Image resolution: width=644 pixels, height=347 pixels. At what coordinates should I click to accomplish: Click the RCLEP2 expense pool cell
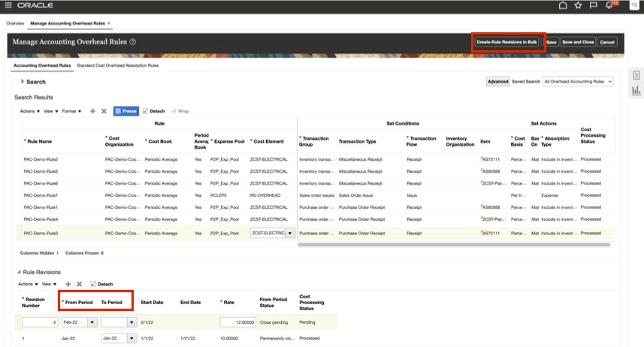(219, 195)
